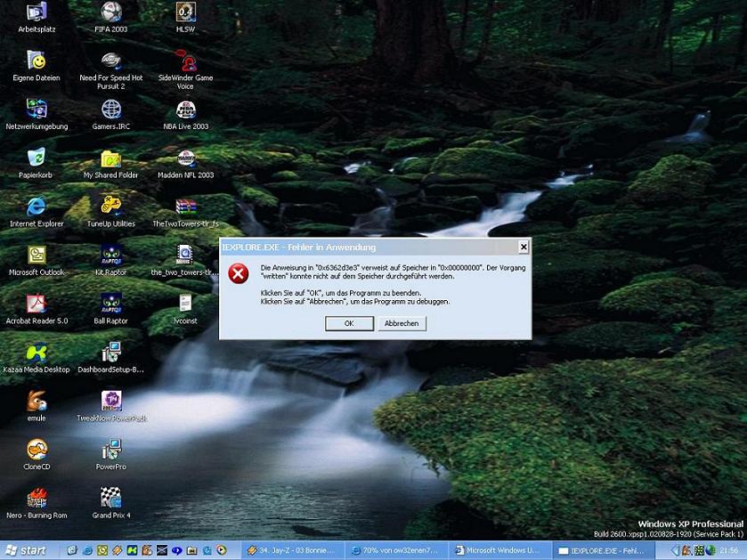Select DashboardSetup-B... installer icon
The height and width of the screenshot is (560, 747).
[111, 358]
